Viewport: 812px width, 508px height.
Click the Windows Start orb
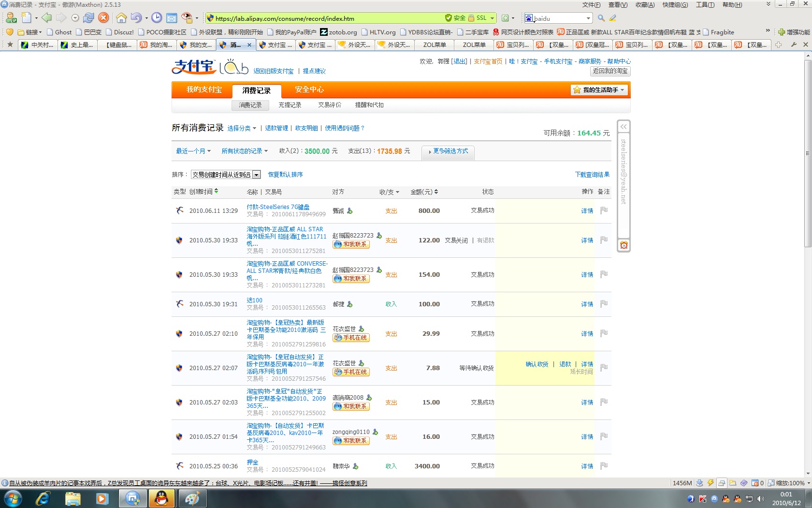13,498
